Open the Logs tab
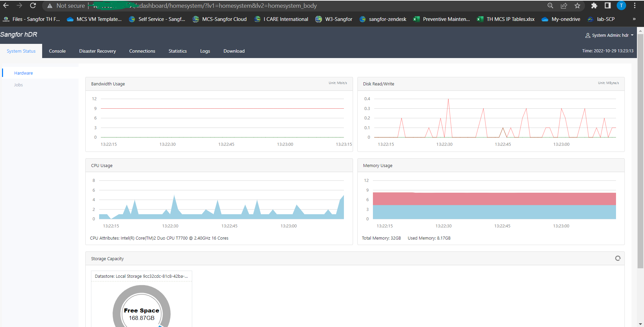The width and height of the screenshot is (644, 327). tap(205, 51)
